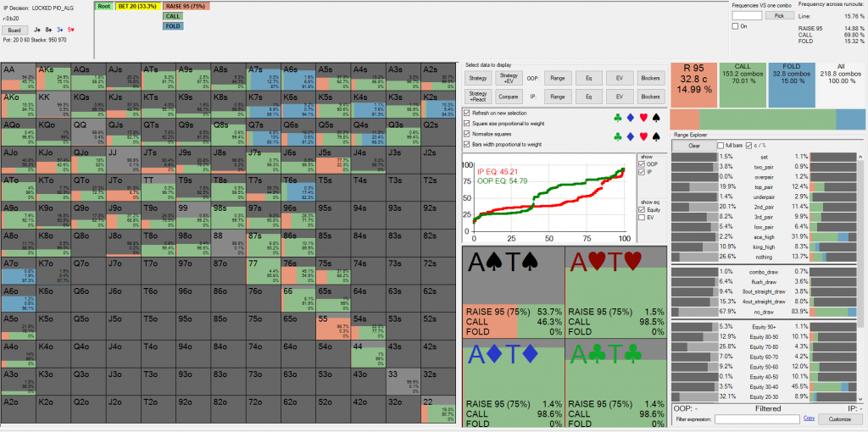Toggle 'Refresh on new selection' checkbox
Image resolution: width=868 pixels, height=432 pixels.
(468, 113)
